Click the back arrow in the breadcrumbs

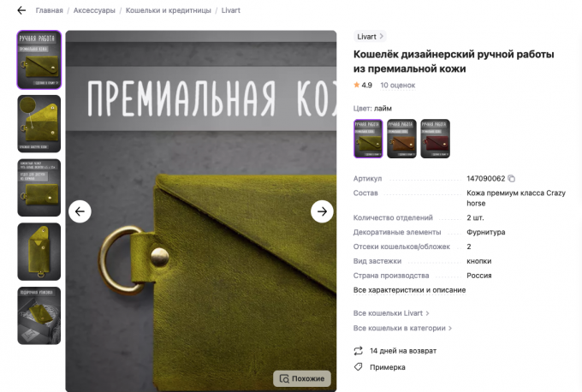click(x=21, y=10)
